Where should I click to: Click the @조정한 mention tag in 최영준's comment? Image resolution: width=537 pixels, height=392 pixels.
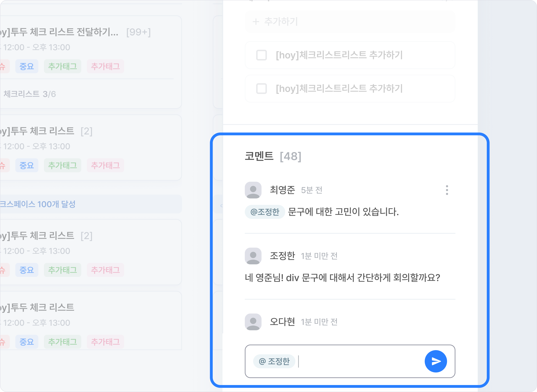265,212
